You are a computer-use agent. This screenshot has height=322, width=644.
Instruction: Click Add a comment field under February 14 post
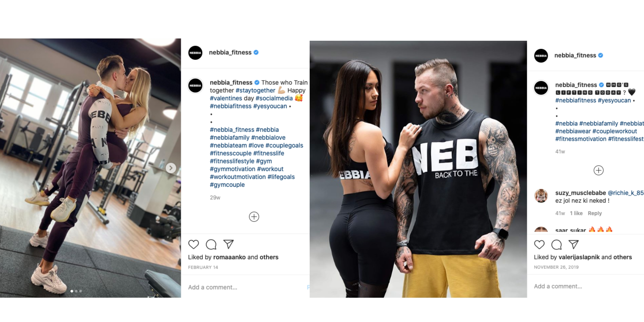[x=245, y=287]
